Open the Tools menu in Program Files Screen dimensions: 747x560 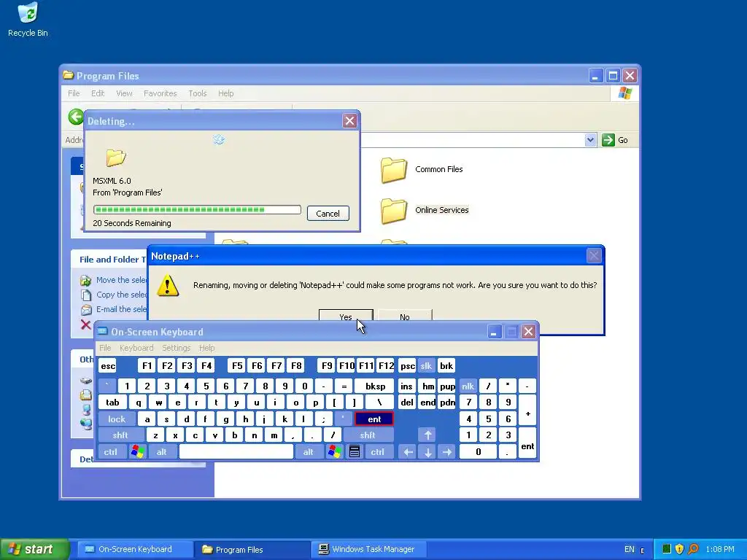pyautogui.click(x=197, y=93)
